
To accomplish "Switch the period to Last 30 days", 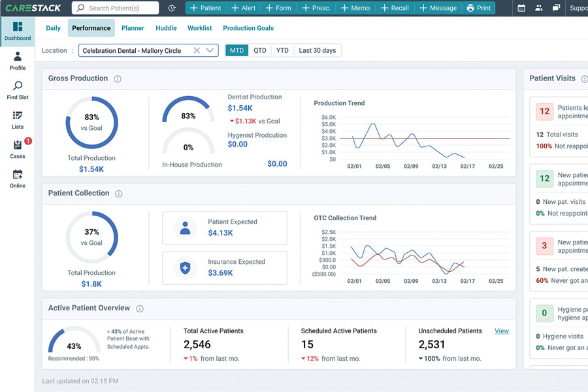I will point(318,51).
